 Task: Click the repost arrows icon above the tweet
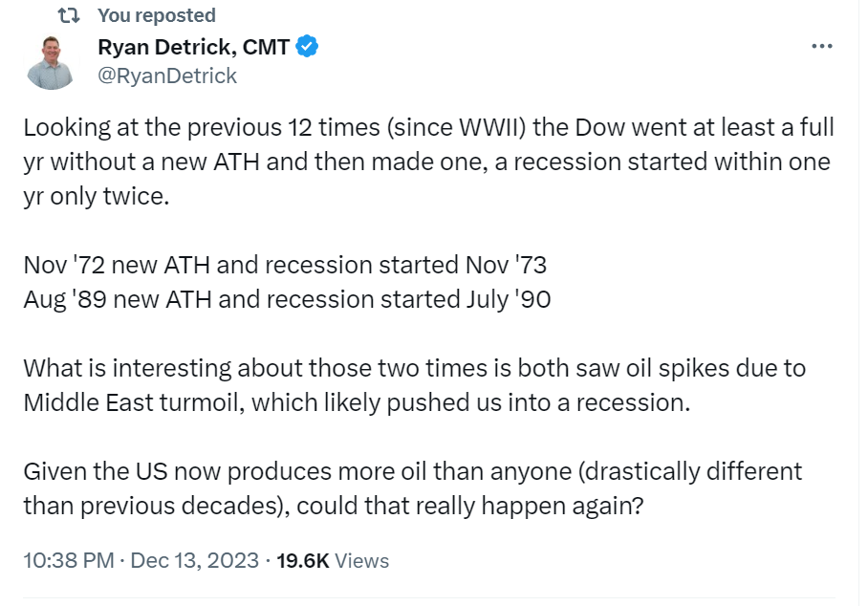pos(69,16)
